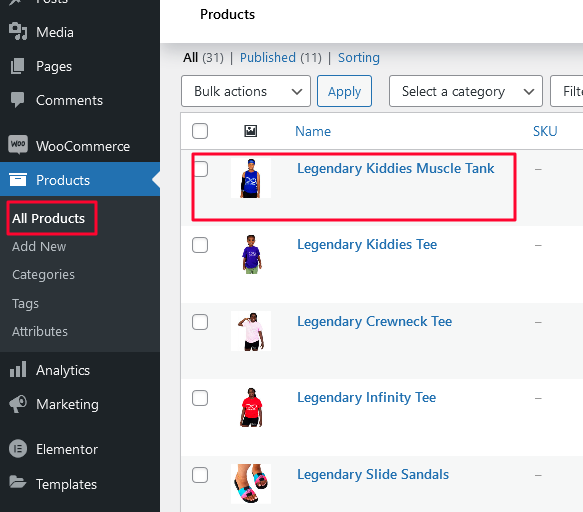Image resolution: width=583 pixels, height=512 pixels.
Task: Click Legendary Crewneck Tee product thumbnail
Action: pyautogui.click(x=251, y=331)
